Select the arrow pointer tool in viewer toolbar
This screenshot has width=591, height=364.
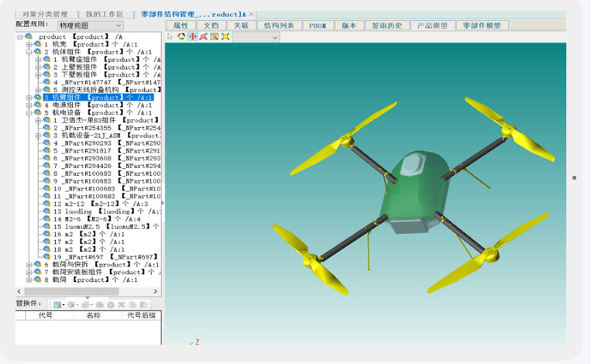coord(171,36)
